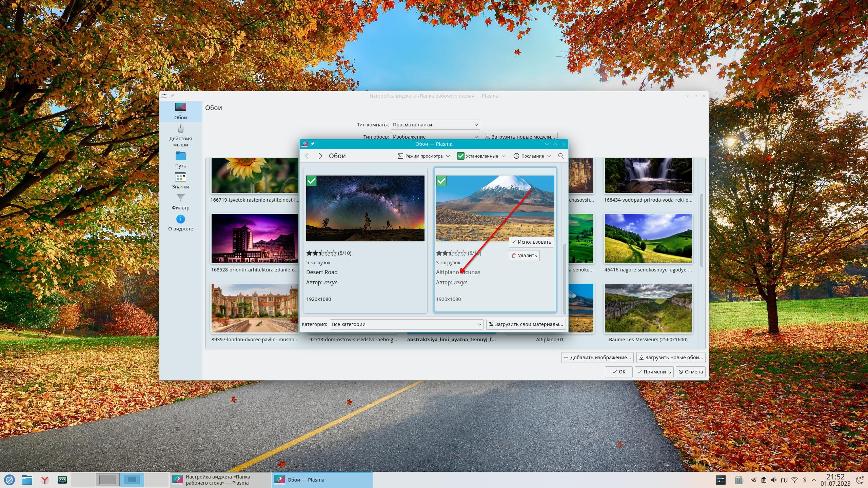Toggle the installed checkmark on Altiplano Vicunas
The image size is (868, 488).
point(441,181)
